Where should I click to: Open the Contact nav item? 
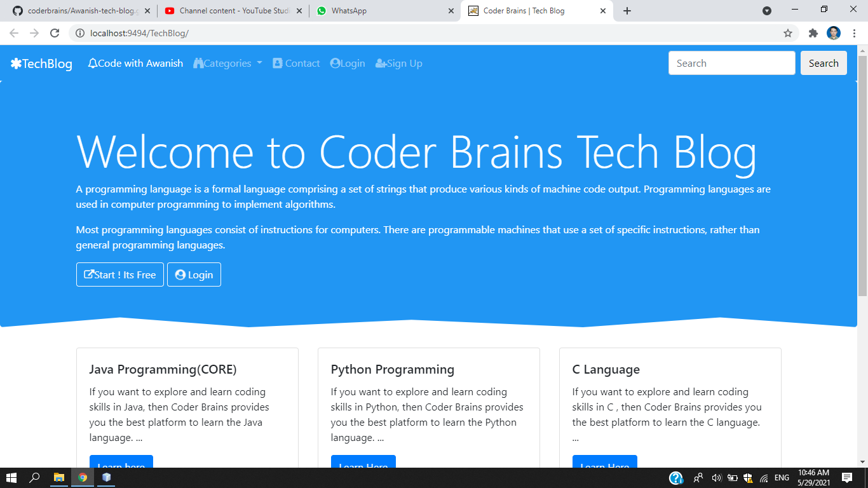tap(296, 63)
